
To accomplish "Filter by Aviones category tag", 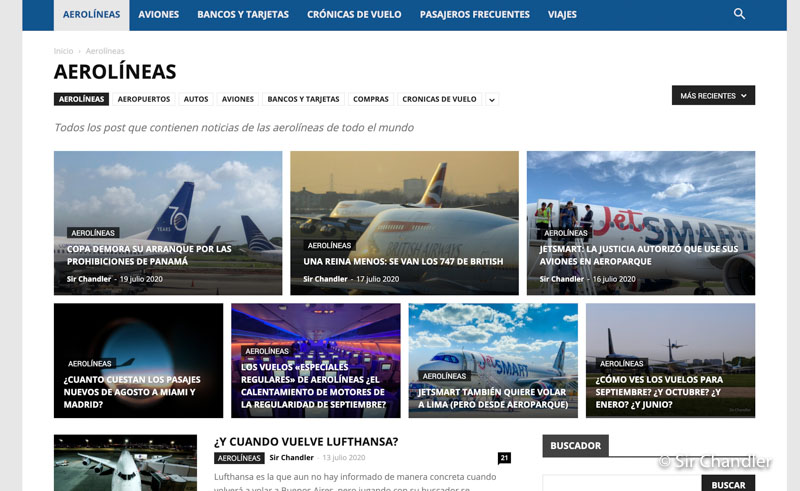I will [238, 99].
